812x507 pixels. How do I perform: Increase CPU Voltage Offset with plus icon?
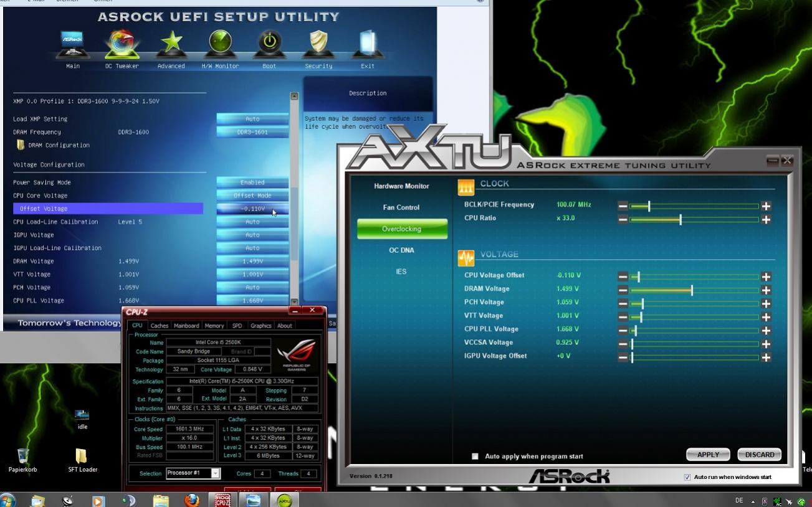[766, 277]
